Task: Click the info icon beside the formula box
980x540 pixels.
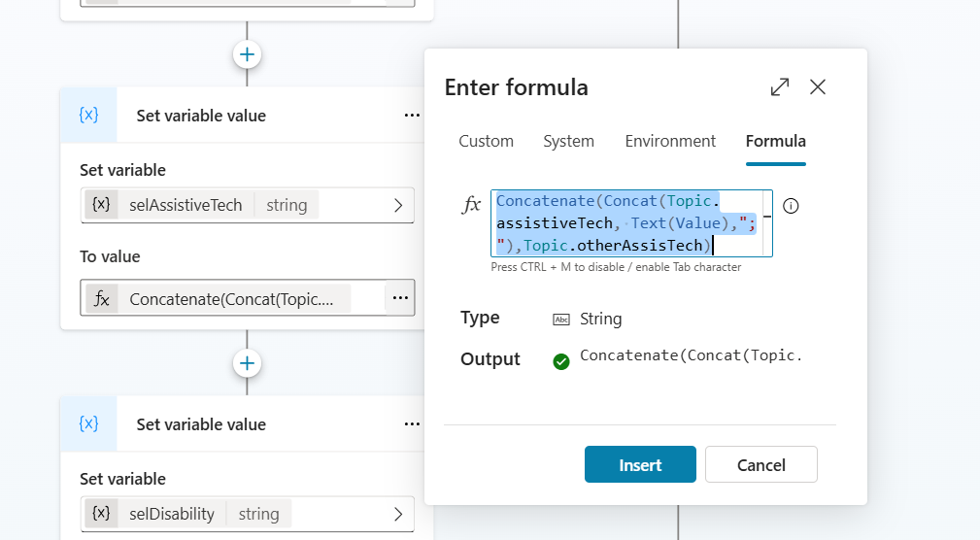Action: point(791,206)
